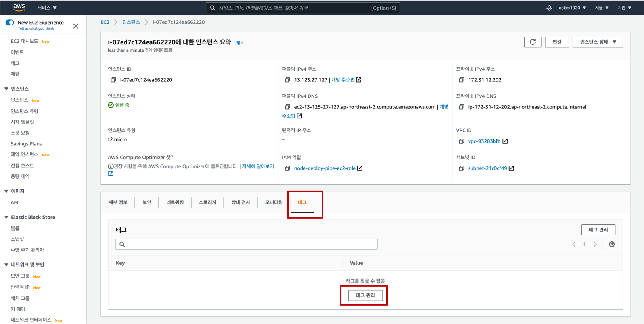
Task: Copy the public IPv4 DNS name
Action: (287, 107)
